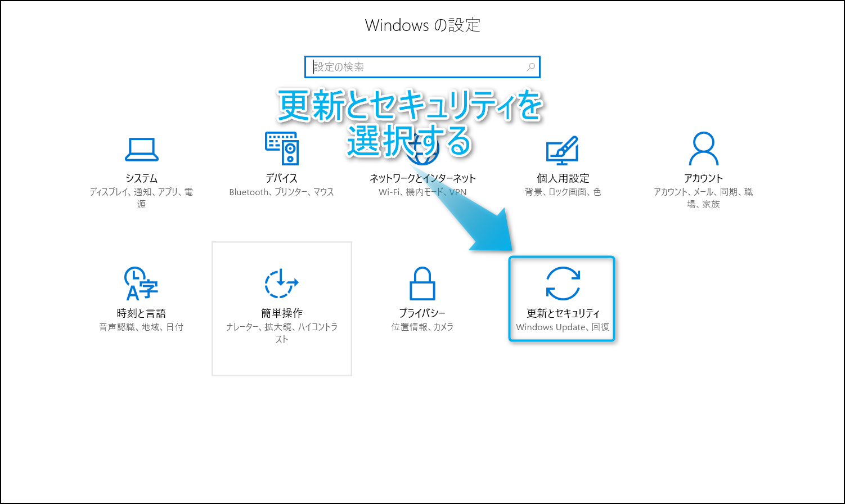Click the Privacy padlock icon
This screenshot has width=845, height=504.
point(422,283)
